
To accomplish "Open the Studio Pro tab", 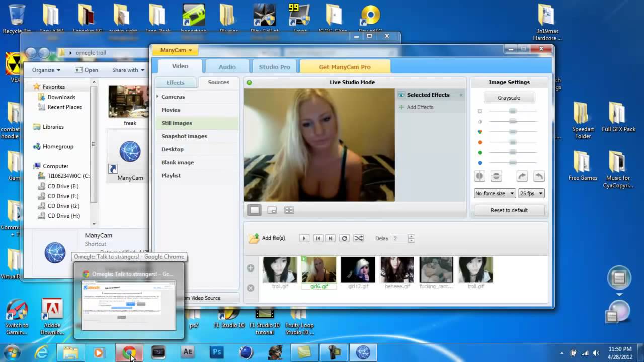I will click(x=274, y=67).
